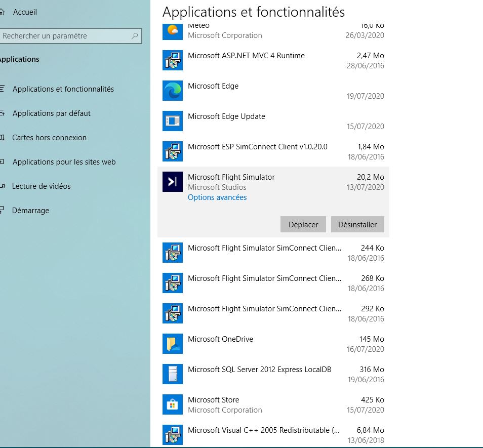483x448 pixels.
Task: Click the Microsoft Store bag icon
Action: 173,404
